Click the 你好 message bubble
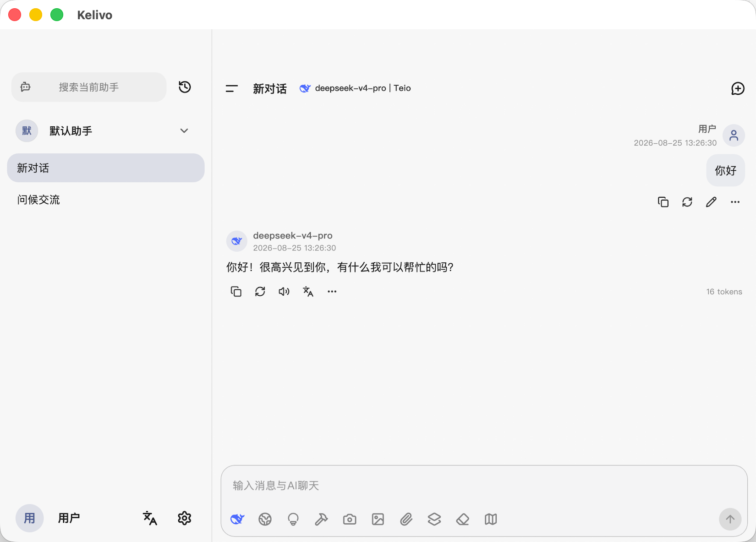 tap(726, 171)
